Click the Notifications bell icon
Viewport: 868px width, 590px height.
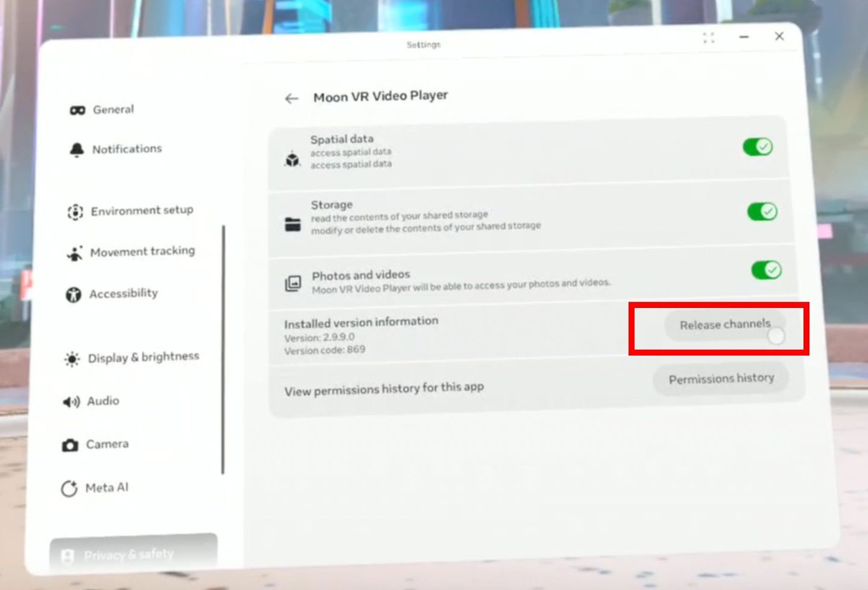point(77,150)
